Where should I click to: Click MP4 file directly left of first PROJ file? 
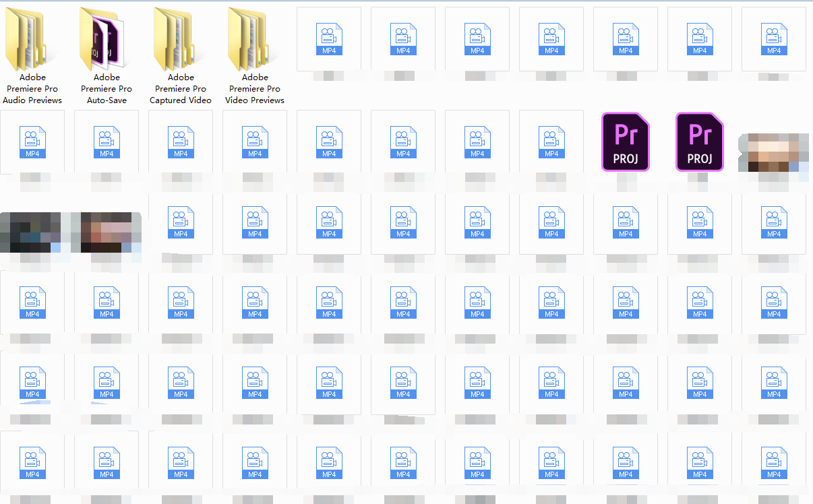551,142
